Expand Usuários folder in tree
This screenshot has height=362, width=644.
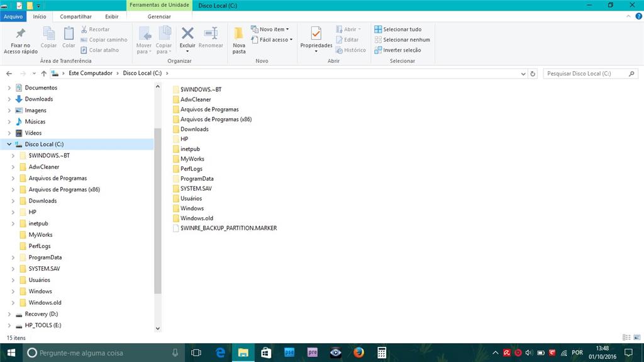(13, 280)
